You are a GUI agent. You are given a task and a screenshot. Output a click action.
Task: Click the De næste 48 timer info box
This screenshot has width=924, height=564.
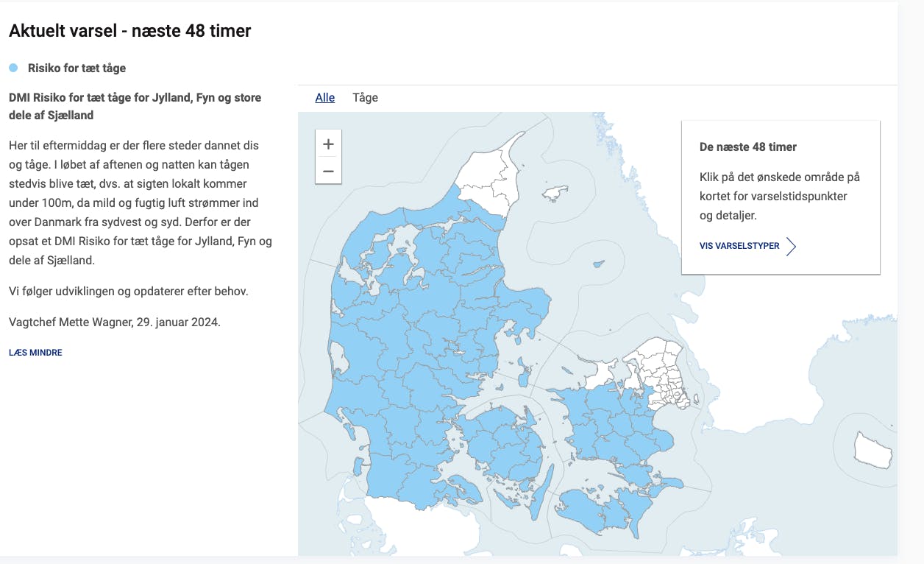[x=781, y=197]
